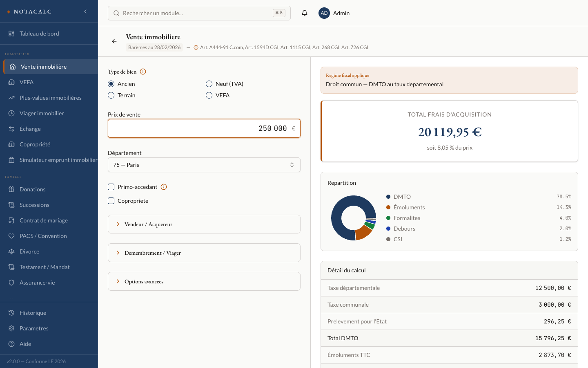Screen dimensions: 588x368
Task: Open Plus-values immobilières module
Action: (50, 98)
